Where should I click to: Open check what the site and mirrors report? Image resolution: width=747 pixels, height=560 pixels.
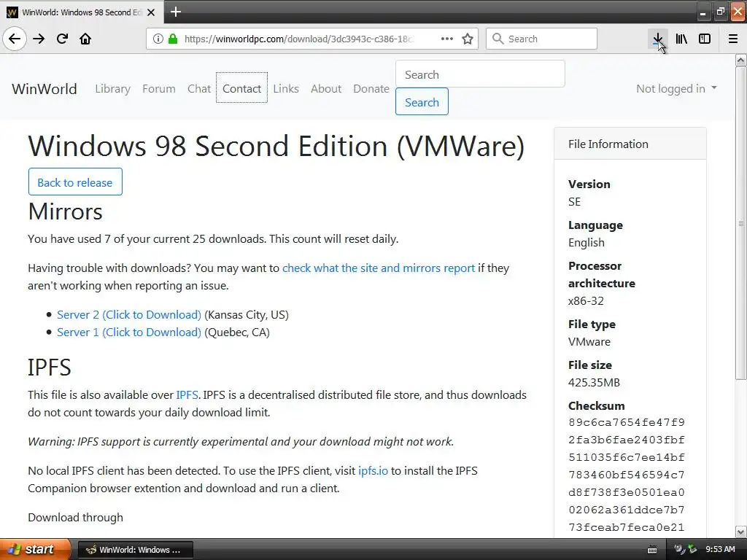[379, 268]
